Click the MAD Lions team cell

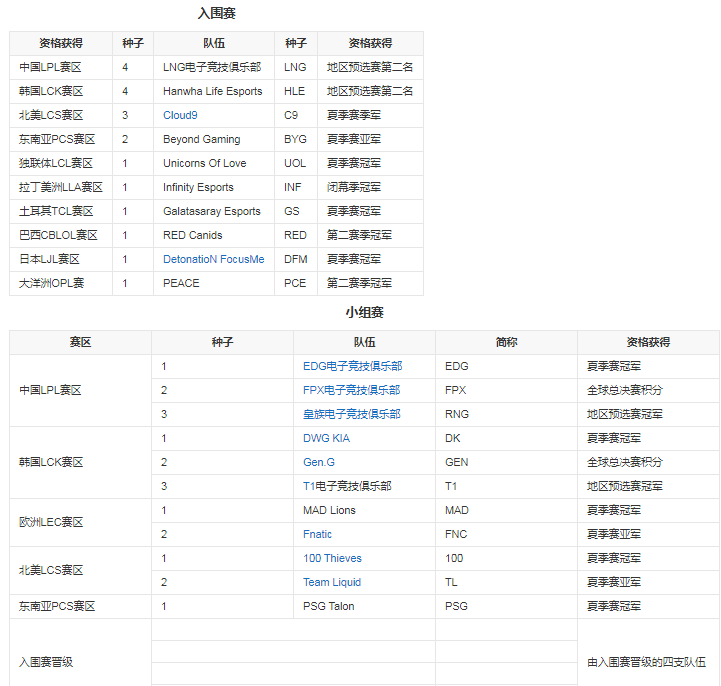364,510
